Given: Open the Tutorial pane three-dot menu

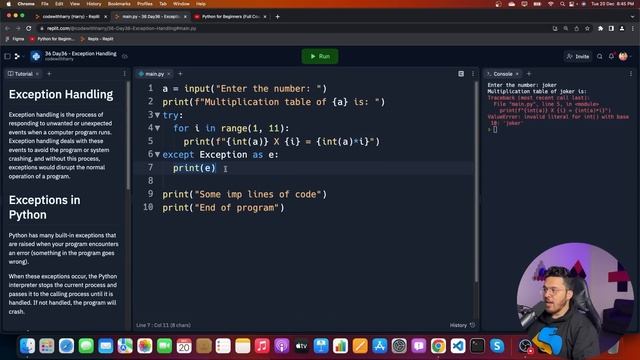Looking at the screenshot, I should pyautogui.click(x=124, y=74).
